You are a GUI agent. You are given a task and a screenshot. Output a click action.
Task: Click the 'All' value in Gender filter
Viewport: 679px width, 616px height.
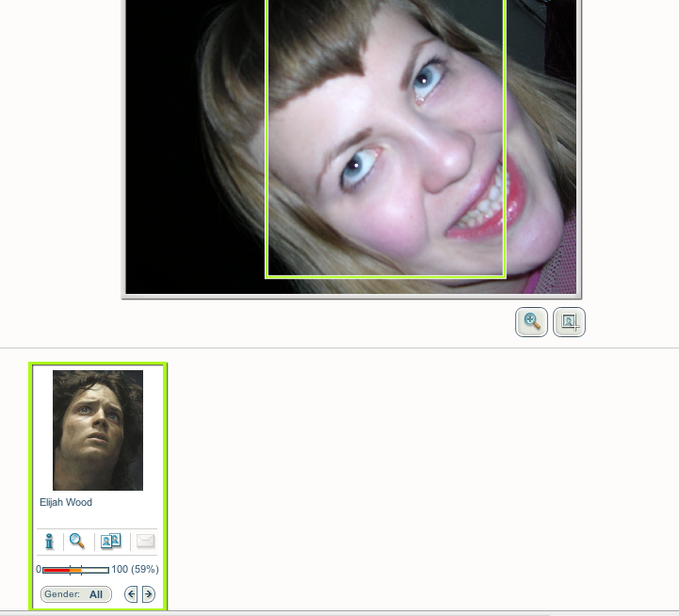point(96,594)
